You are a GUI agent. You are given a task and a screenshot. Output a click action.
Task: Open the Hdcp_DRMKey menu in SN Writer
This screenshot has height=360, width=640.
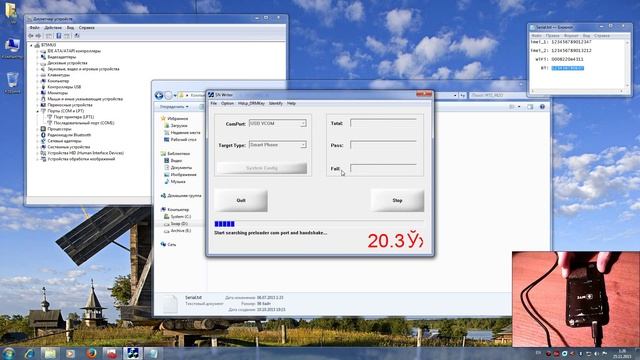[x=251, y=103]
